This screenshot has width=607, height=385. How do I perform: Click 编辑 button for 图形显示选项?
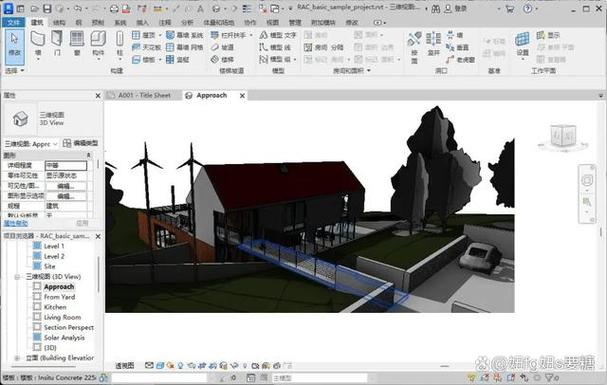pos(66,196)
